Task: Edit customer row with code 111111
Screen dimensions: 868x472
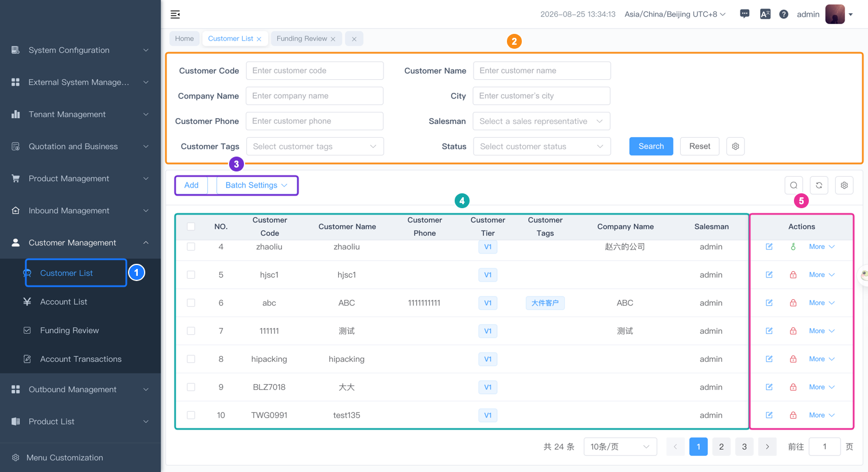Action: click(x=769, y=331)
